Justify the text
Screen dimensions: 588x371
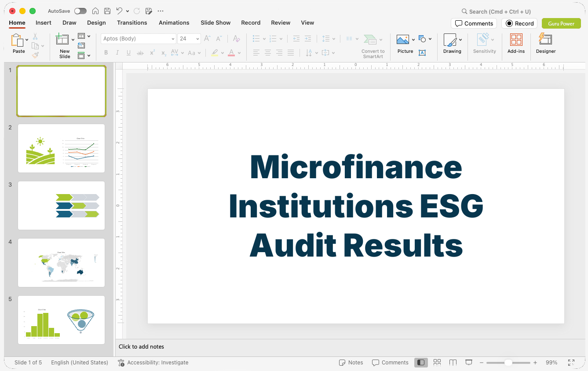pyautogui.click(x=291, y=53)
